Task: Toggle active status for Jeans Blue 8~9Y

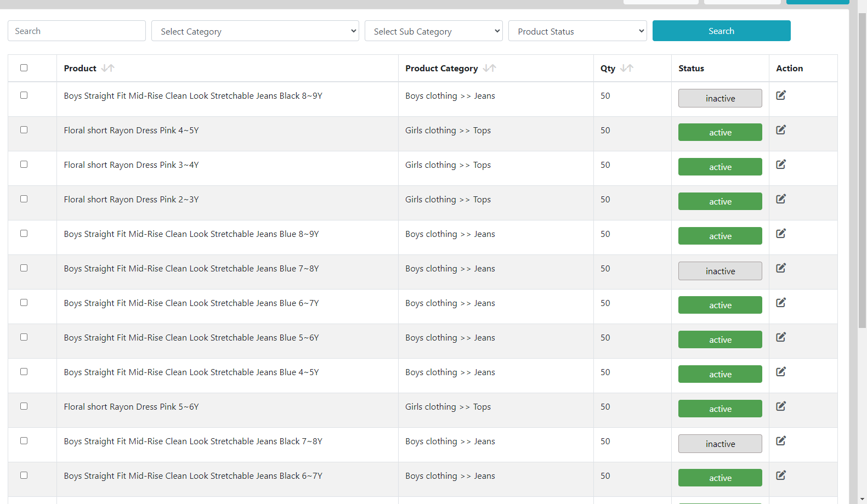Action: click(720, 236)
